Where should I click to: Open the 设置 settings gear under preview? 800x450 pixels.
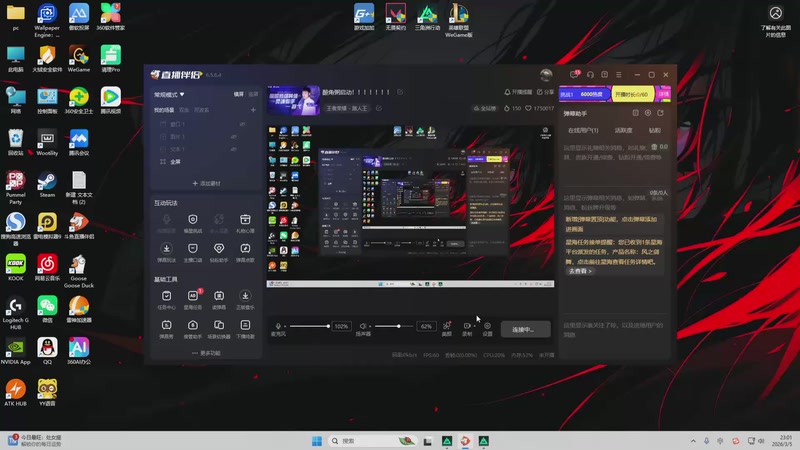487,326
